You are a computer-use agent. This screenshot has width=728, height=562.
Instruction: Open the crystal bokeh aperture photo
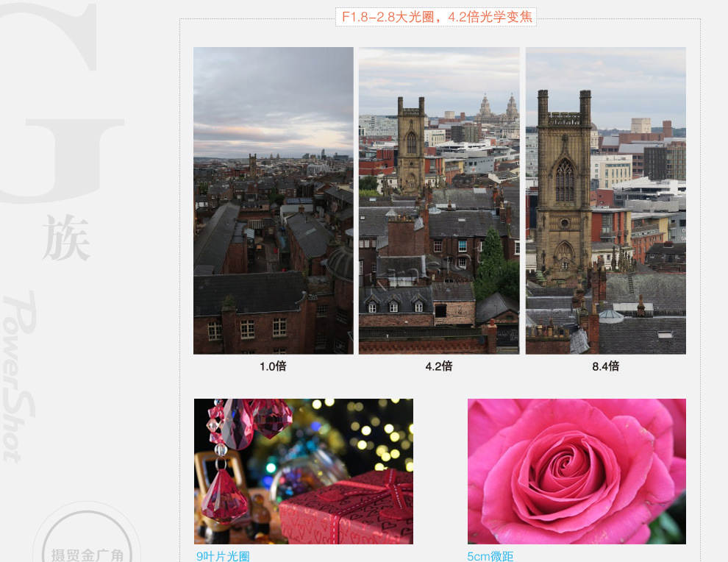click(303, 471)
